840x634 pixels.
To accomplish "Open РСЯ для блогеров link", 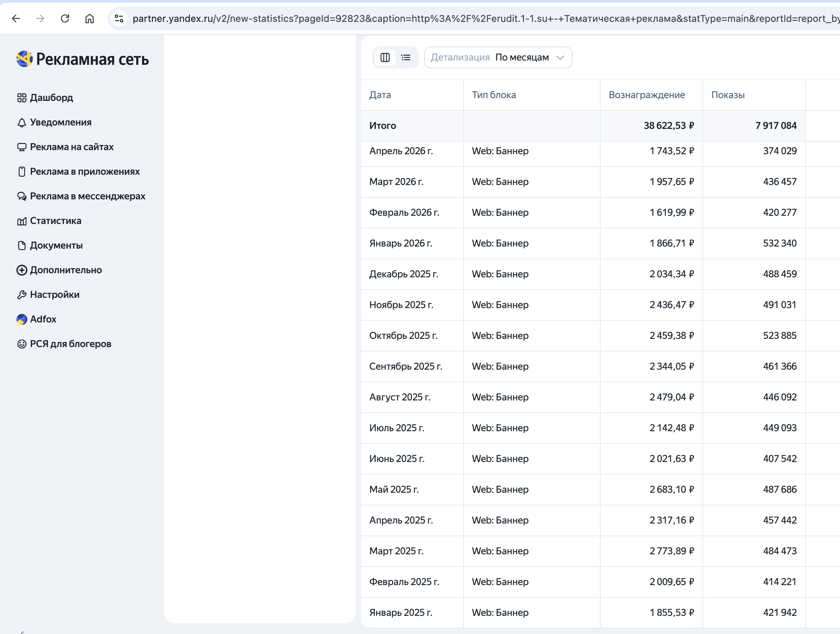I will pyautogui.click(x=71, y=344).
